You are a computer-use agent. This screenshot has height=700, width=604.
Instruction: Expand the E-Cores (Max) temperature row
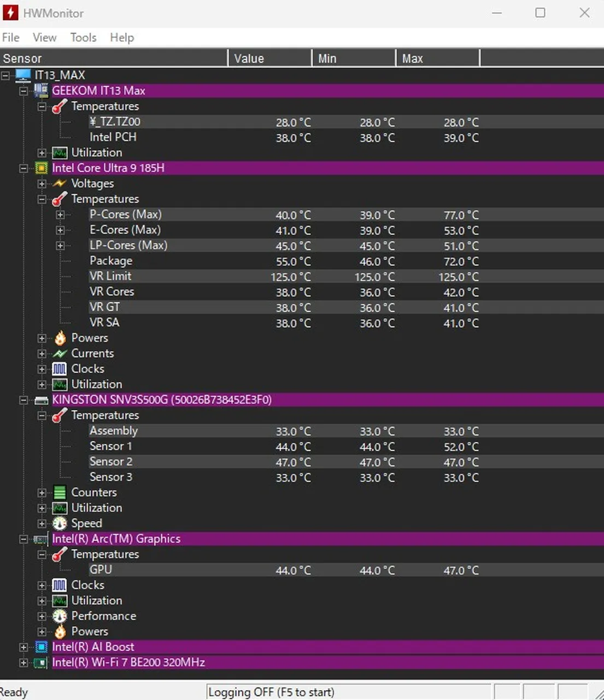tap(61, 230)
